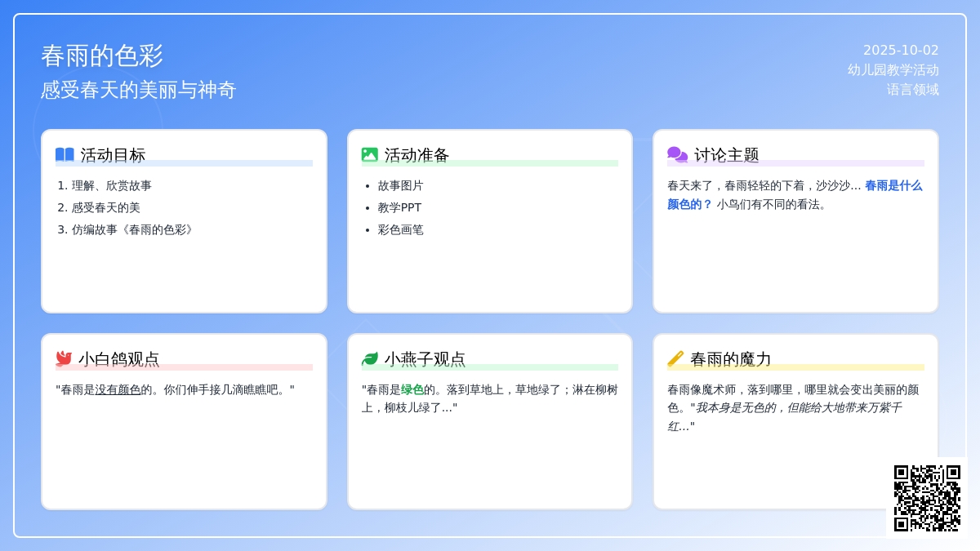The height and width of the screenshot is (551, 980).
Task: Select the bullet item 教学PPT
Action: pos(399,208)
